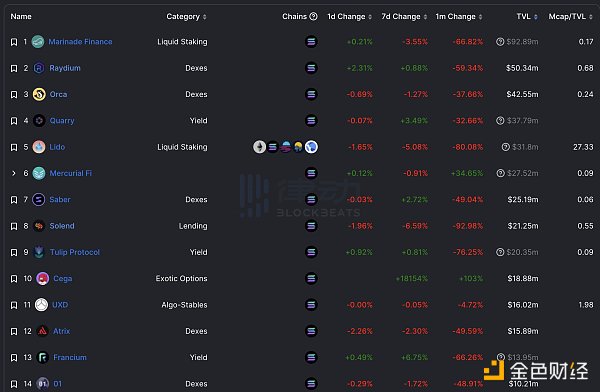This screenshot has width=600, height=392.
Task: Expand the Mercurial Fi row
Action: tap(14, 173)
